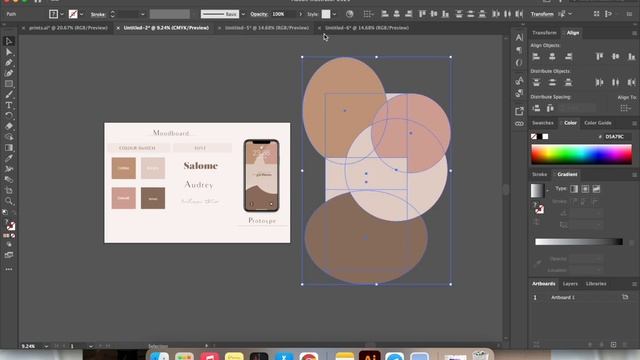Click the Stroke label in control bar
This screenshot has height=360, width=640.
(x=98, y=14)
